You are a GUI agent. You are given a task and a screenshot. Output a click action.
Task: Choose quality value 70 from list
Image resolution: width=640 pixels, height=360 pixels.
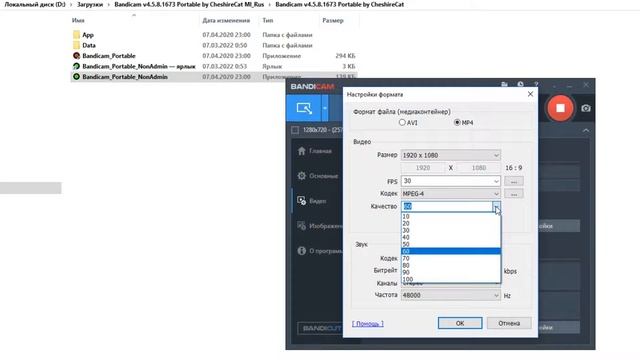click(x=451, y=258)
